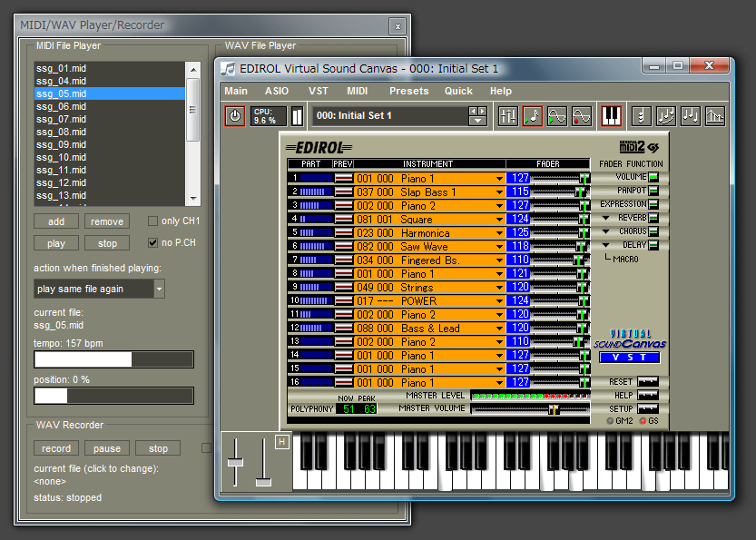Open the Quick menu
Screen dimensions: 756x540
point(458,91)
